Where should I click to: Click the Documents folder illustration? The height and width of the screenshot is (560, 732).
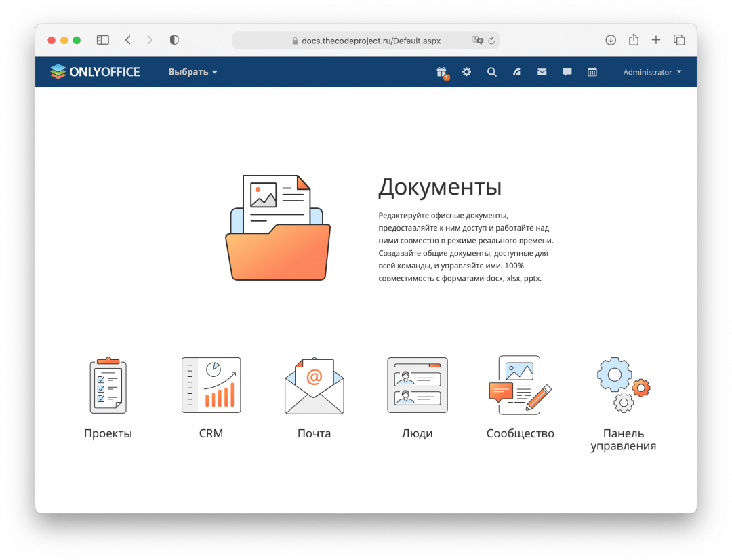pyautogui.click(x=279, y=226)
